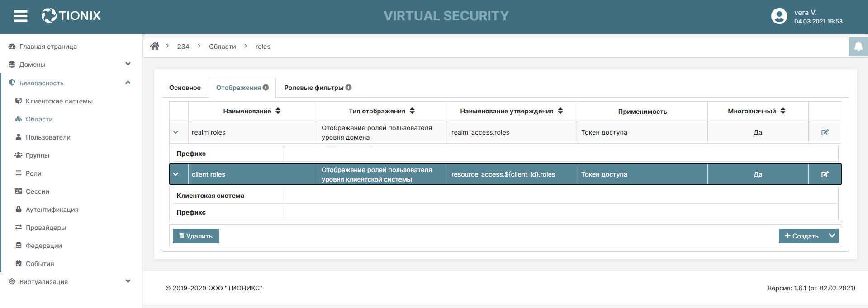Open Сессии in sidebar
Image resolution: width=868 pixels, height=308 pixels.
(x=38, y=191)
